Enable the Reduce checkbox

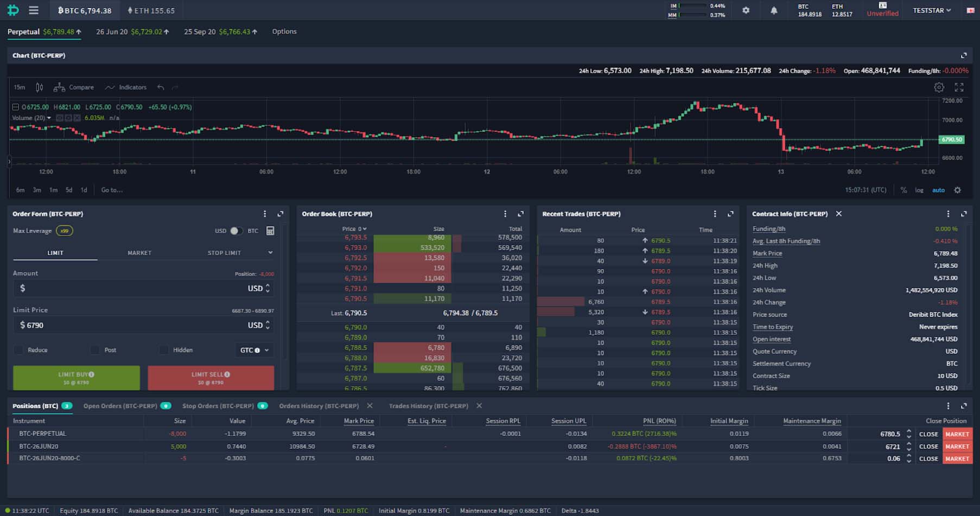click(x=19, y=350)
